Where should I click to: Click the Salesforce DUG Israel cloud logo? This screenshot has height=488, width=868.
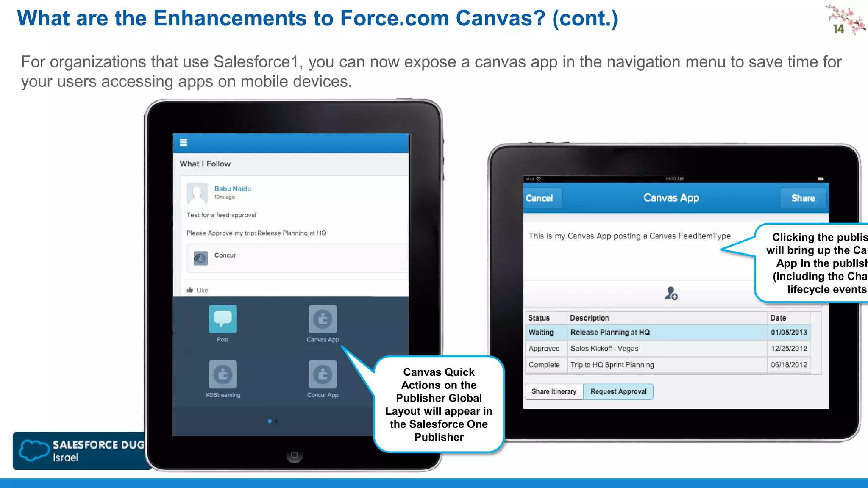[x=35, y=450]
